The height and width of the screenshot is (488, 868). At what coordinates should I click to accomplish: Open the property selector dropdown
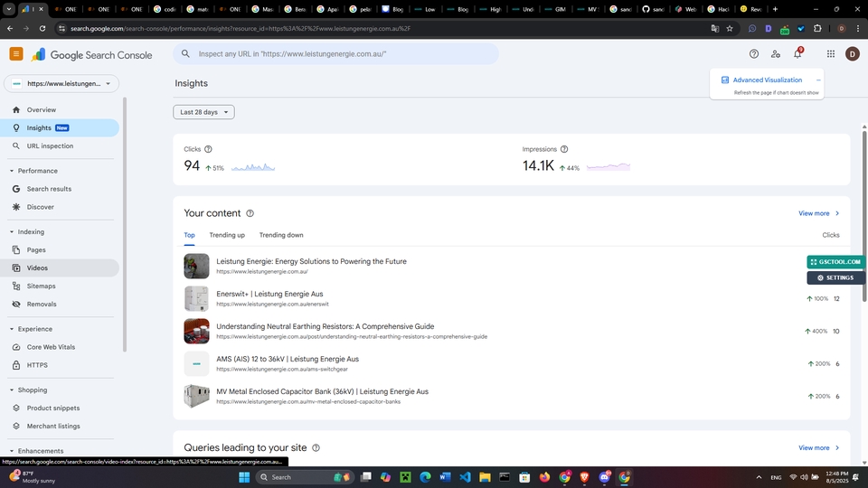click(61, 84)
